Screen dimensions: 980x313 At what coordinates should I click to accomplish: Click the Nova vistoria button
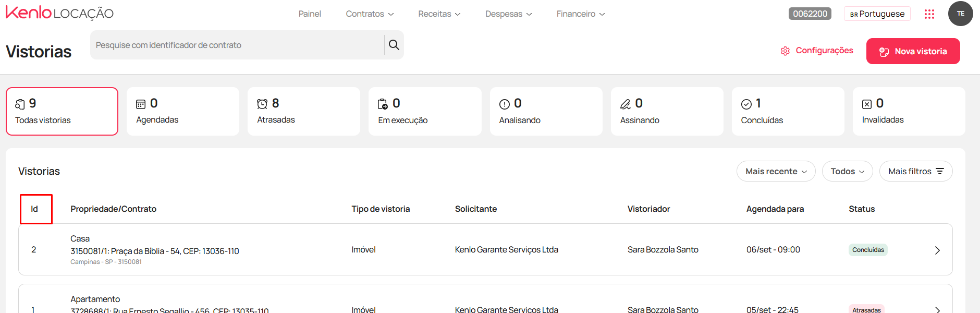[x=913, y=51]
